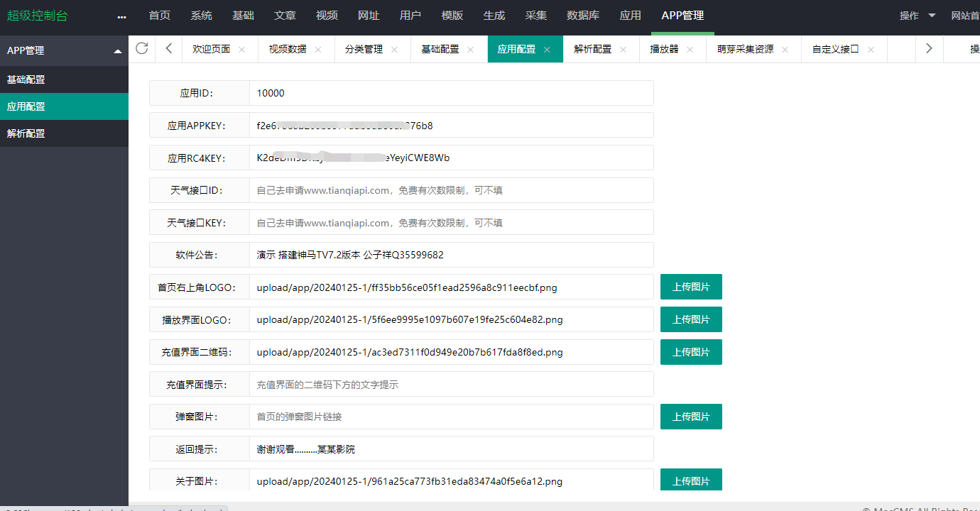The image size is (980, 511).
Task: Close the 视频数据 tab
Action: [318, 50]
